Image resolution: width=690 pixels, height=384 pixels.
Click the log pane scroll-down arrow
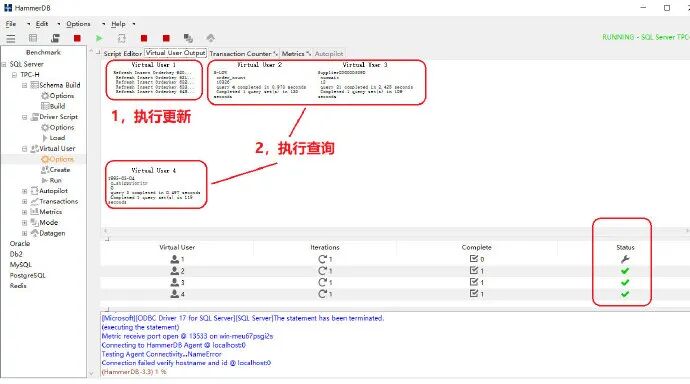pyautogui.click(x=92, y=373)
